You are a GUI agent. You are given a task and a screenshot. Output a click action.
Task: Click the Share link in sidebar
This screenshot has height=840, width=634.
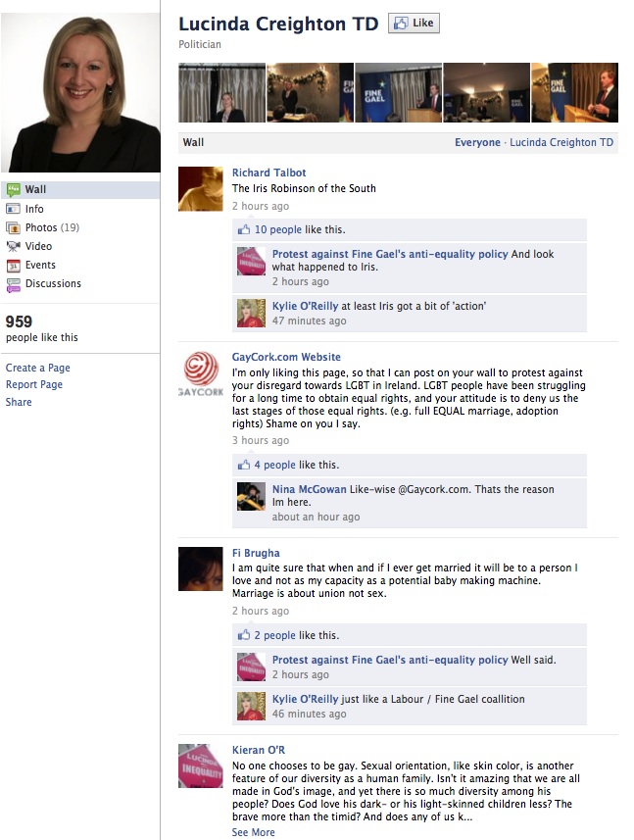tap(19, 402)
